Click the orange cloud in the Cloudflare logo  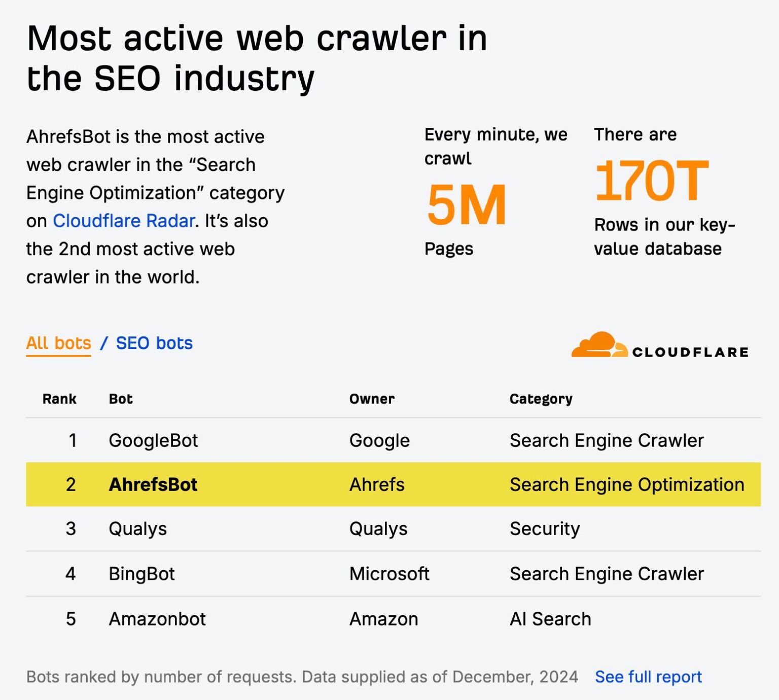[x=600, y=345]
